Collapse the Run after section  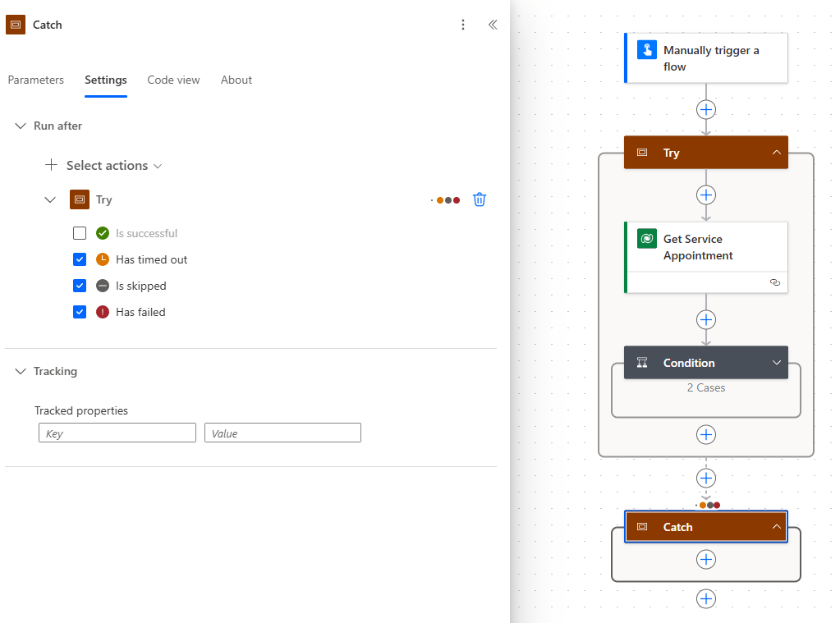pyautogui.click(x=21, y=126)
